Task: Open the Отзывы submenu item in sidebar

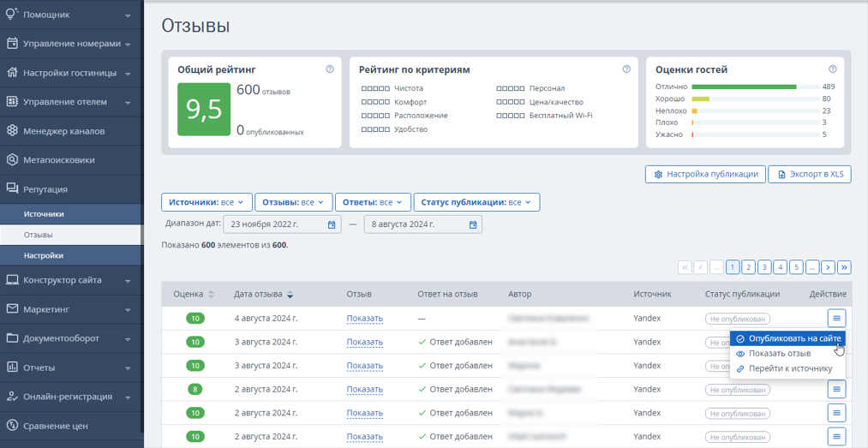Action: [x=71, y=235]
